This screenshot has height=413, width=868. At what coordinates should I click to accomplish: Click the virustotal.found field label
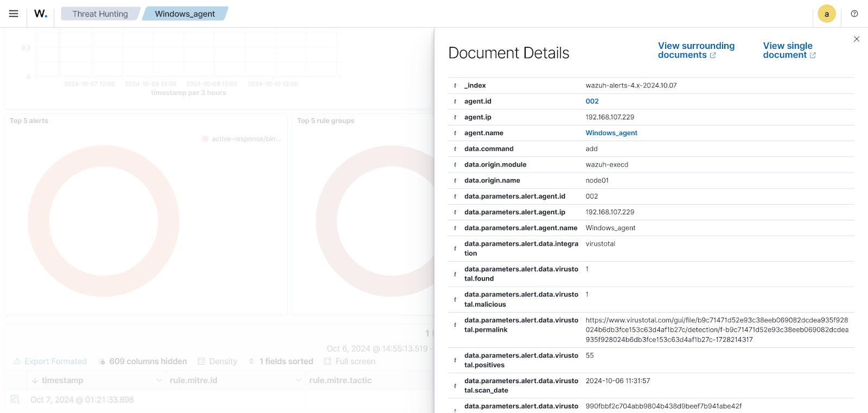click(x=521, y=274)
